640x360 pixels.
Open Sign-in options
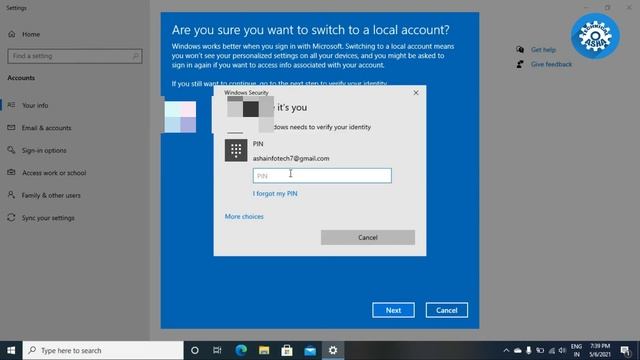click(x=44, y=150)
